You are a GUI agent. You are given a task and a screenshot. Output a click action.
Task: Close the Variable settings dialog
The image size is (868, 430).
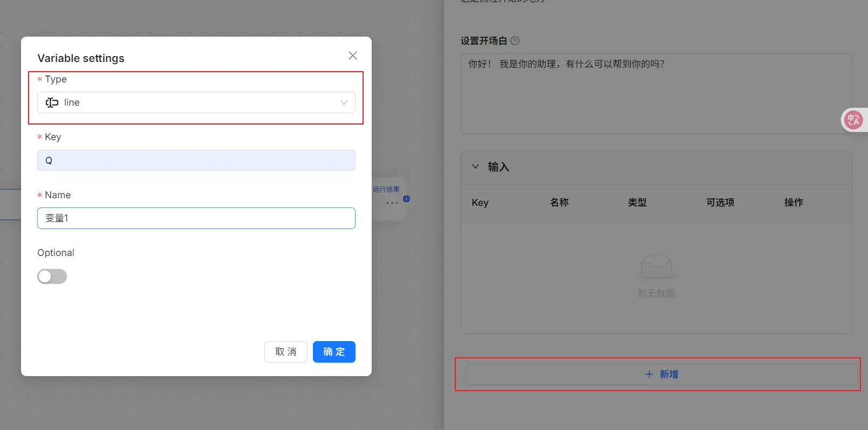(353, 56)
